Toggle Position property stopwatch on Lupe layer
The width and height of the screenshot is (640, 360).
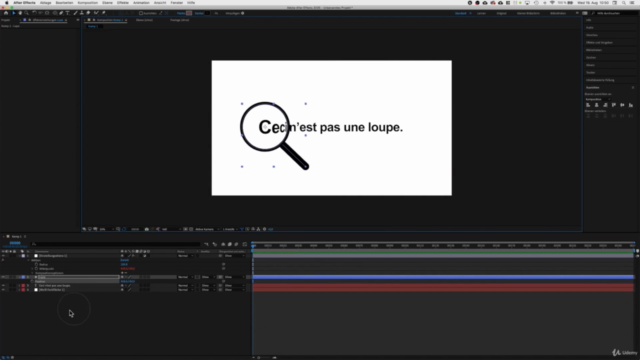32,282
